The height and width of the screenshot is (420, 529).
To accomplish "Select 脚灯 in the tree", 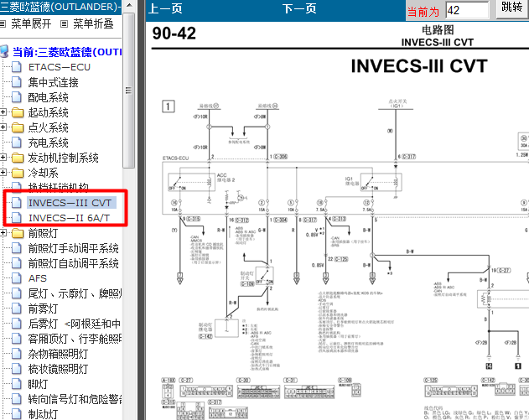I will point(38,384).
